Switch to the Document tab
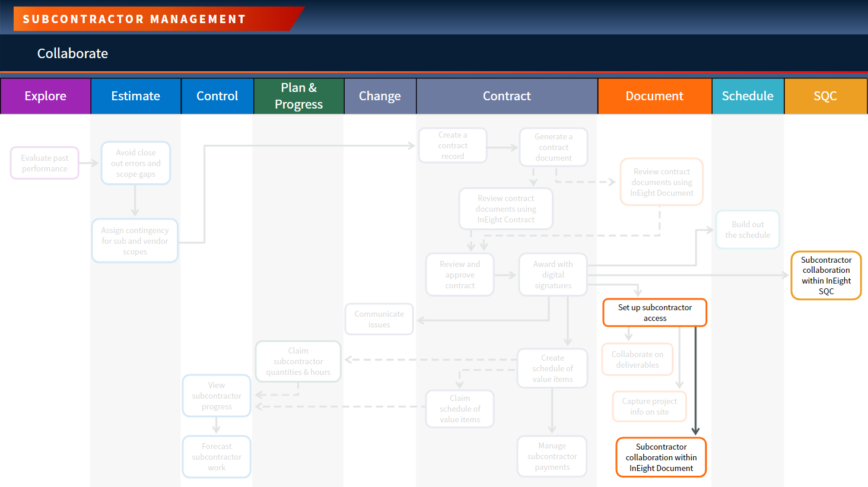868x487 pixels. 654,96
